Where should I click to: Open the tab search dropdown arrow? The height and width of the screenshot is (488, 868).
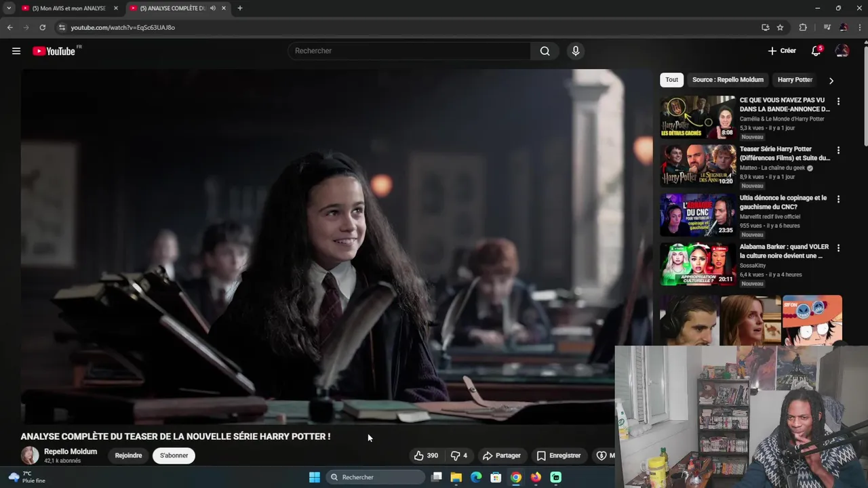click(x=9, y=8)
